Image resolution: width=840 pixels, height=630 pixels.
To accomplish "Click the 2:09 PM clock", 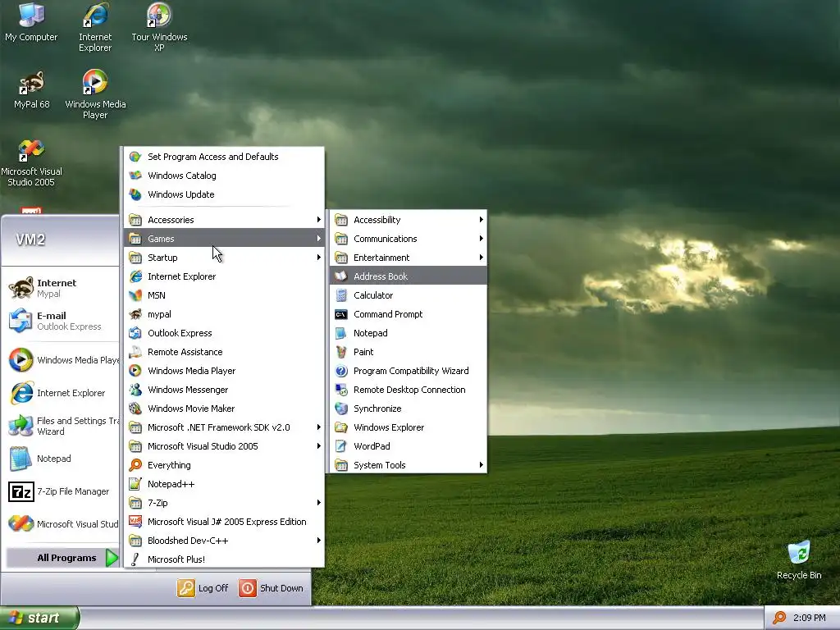I will pyautogui.click(x=809, y=618).
